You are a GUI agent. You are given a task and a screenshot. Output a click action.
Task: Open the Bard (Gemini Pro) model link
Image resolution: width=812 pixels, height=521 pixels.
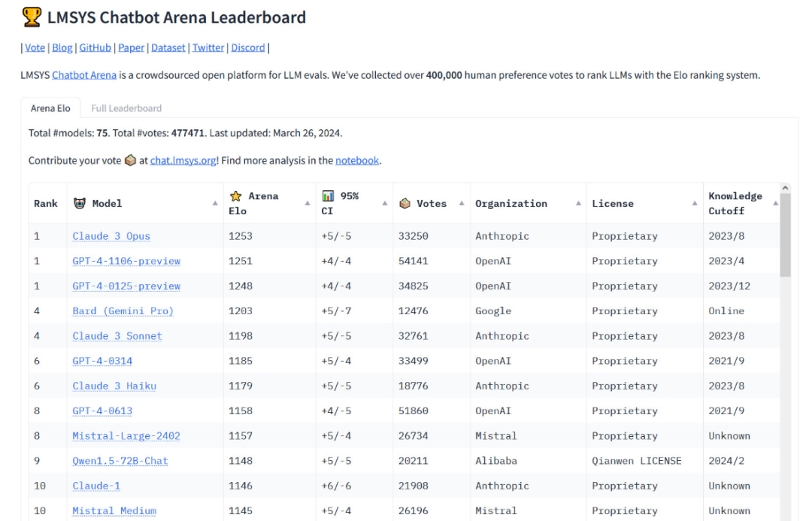123,310
